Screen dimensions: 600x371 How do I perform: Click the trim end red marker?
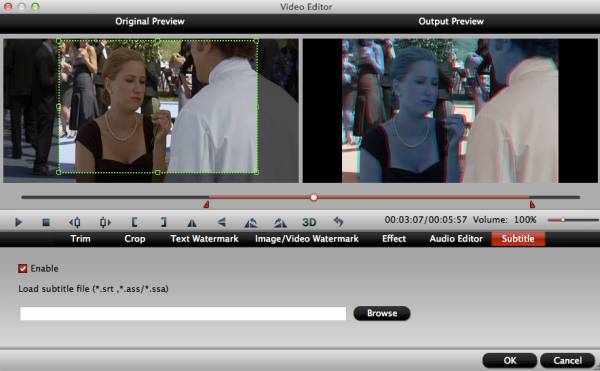(x=532, y=205)
